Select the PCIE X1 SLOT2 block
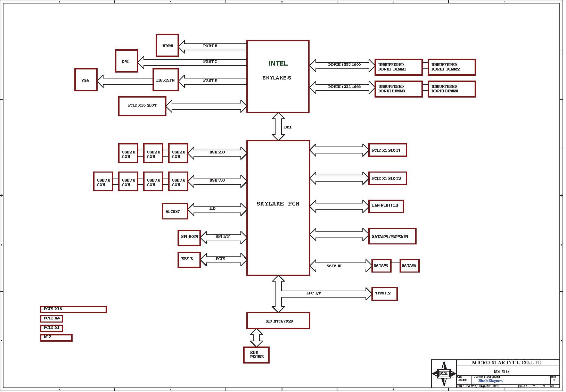Screen dimensions: 566x392 (387, 178)
